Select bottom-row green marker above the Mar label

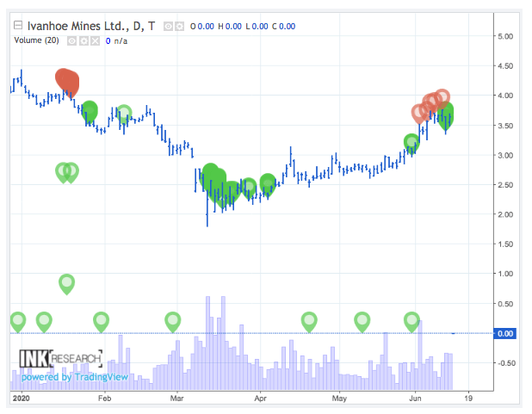click(173, 322)
